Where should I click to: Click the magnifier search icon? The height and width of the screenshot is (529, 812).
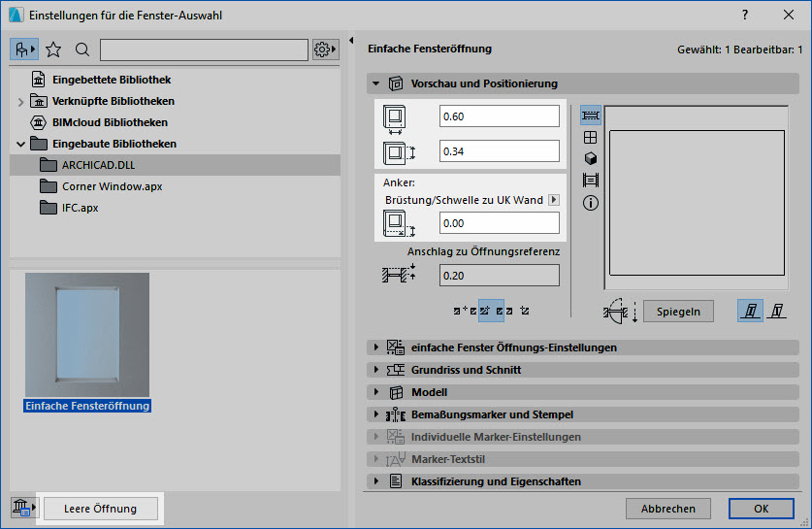point(81,50)
